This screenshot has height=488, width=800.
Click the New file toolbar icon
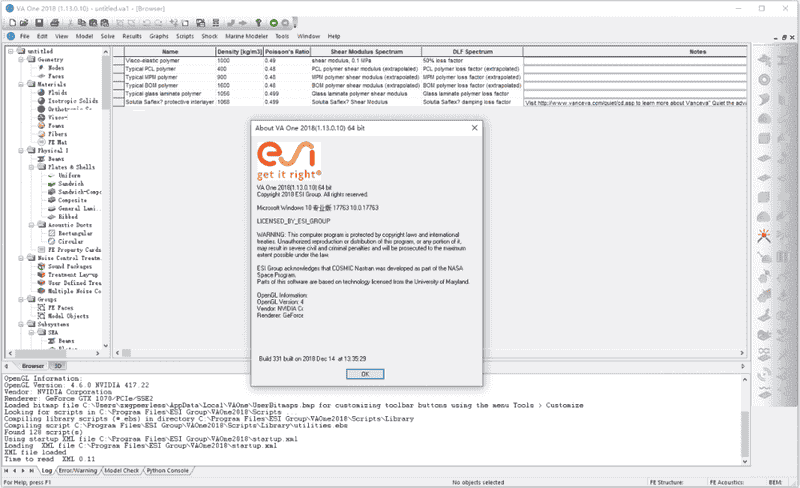click(x=12, y=23)
